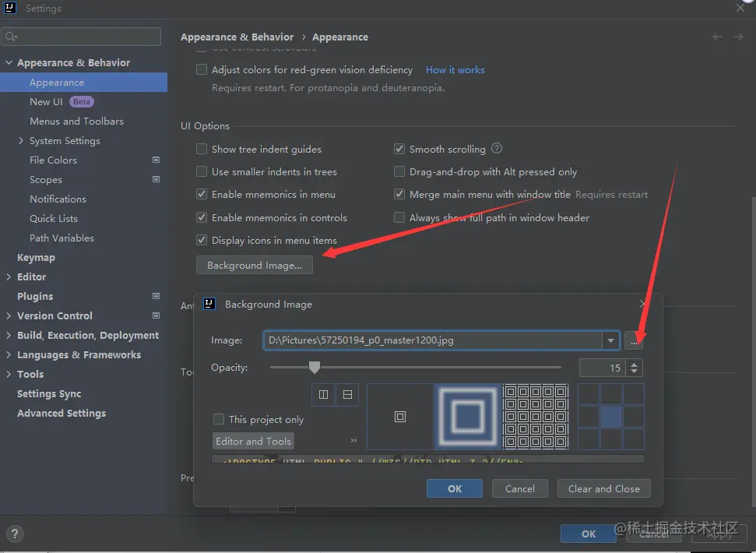
Task: Open the Quick Lists settings page
Action: click(54, 218)
